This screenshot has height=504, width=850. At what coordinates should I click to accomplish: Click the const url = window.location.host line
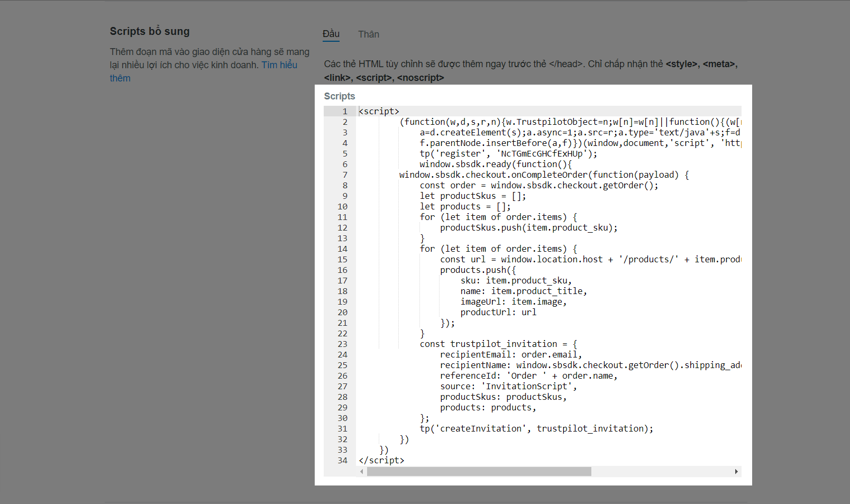[x=591, y=259]
